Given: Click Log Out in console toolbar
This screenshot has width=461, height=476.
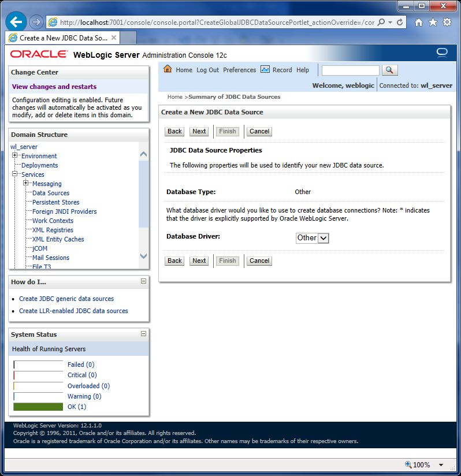Looking at the screenshot, I should pyautogui.click(x=207, y=70).
